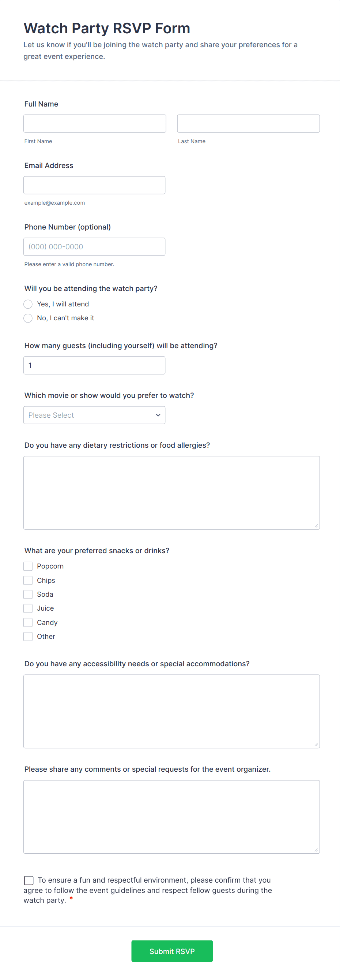
Task: Tick the Chips snack option
Action: tap(28, 580)
